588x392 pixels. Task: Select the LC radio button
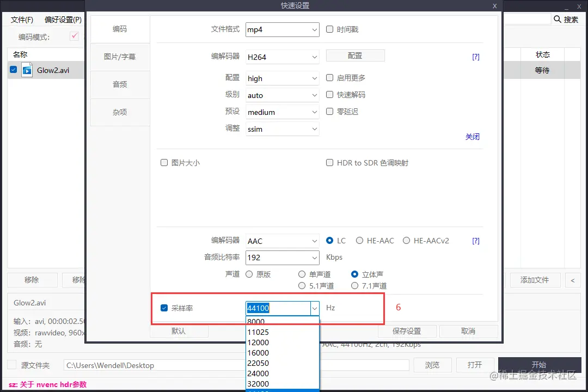(329, 241)
